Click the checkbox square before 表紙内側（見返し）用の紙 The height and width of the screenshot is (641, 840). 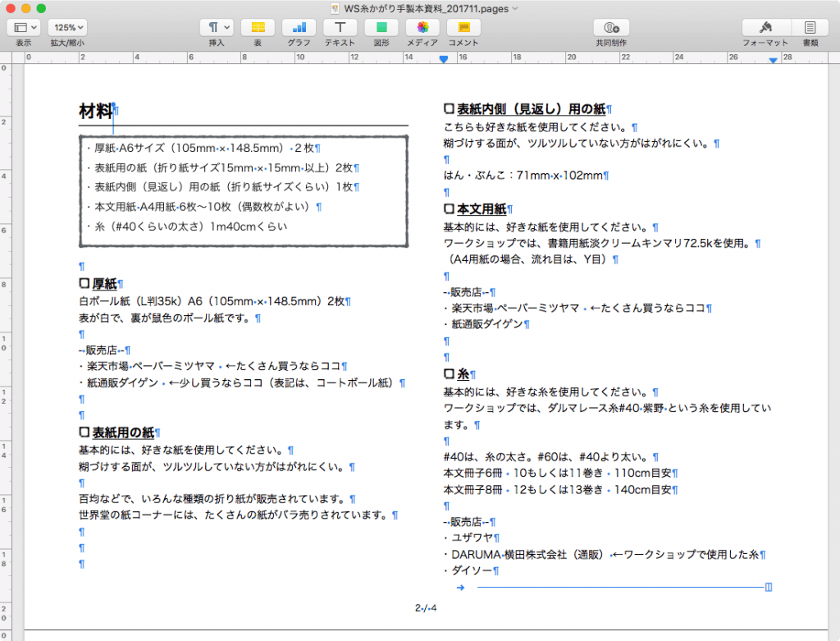point(449,108)
